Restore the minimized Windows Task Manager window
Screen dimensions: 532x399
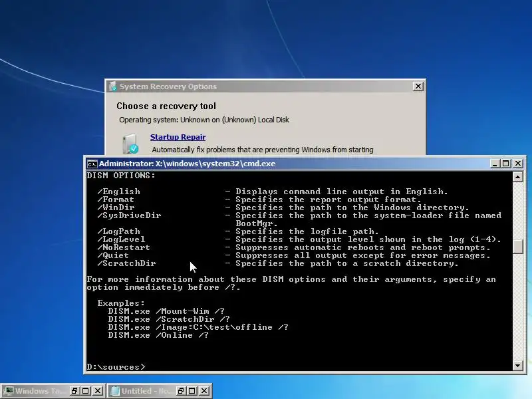pyautogui.click(x=74, y=391)
